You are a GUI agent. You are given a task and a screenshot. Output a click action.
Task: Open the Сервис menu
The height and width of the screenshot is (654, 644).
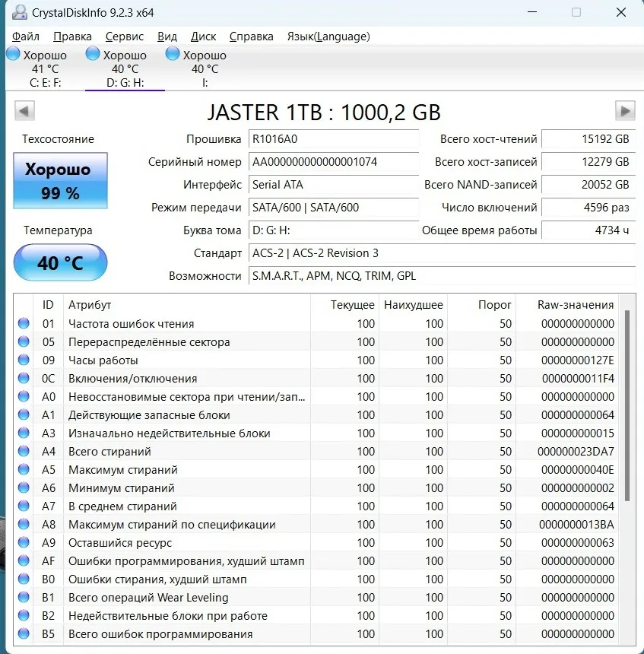(x=125, y=37)
